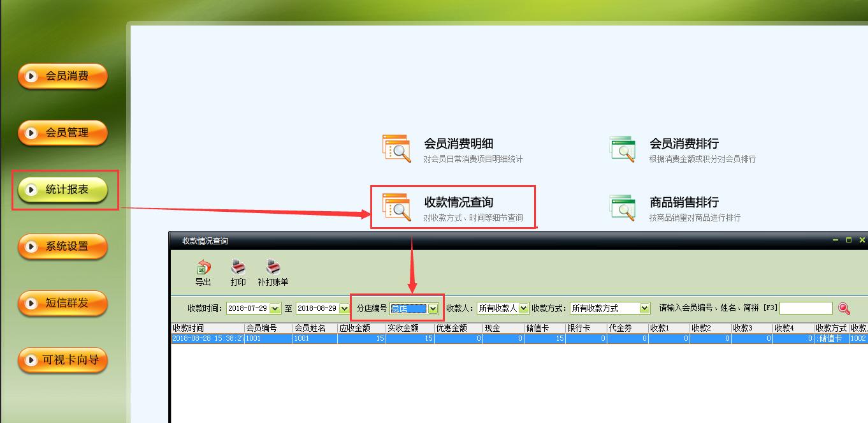
Task: Open 商品销售排行 report icon
Action: tap(622, 207)
